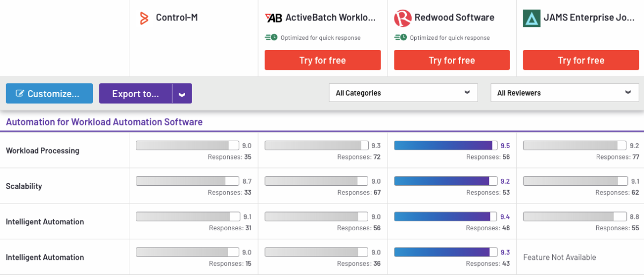Expand the All Categories dropdown
Screen dimensions: 644x277
pyautogui.click(x=403, y=93)
